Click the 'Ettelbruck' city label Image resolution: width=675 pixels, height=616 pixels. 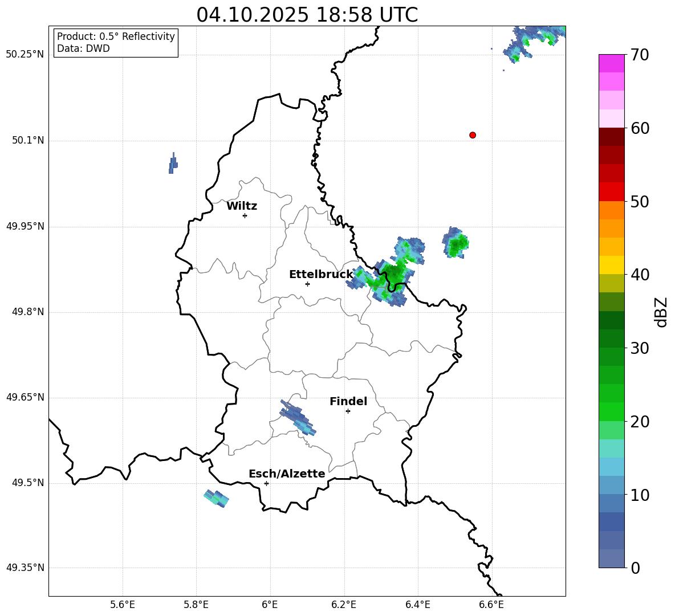(x=321, y=275)
